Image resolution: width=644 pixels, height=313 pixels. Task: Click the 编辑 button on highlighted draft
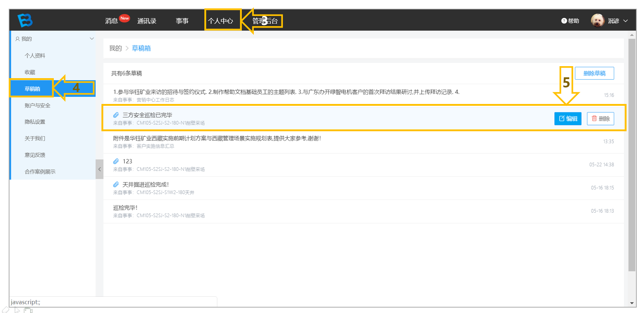pos(568,119)
